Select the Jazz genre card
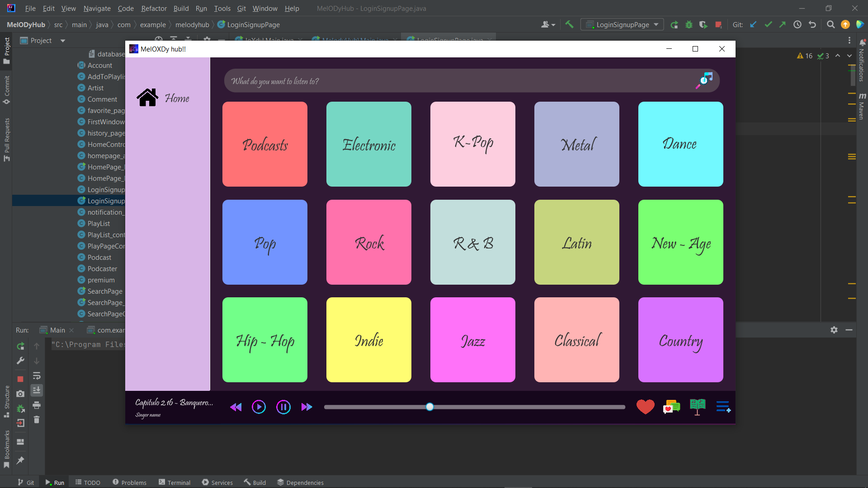The height and width of the screenshot is (488, 868). [x=472, y=340]
